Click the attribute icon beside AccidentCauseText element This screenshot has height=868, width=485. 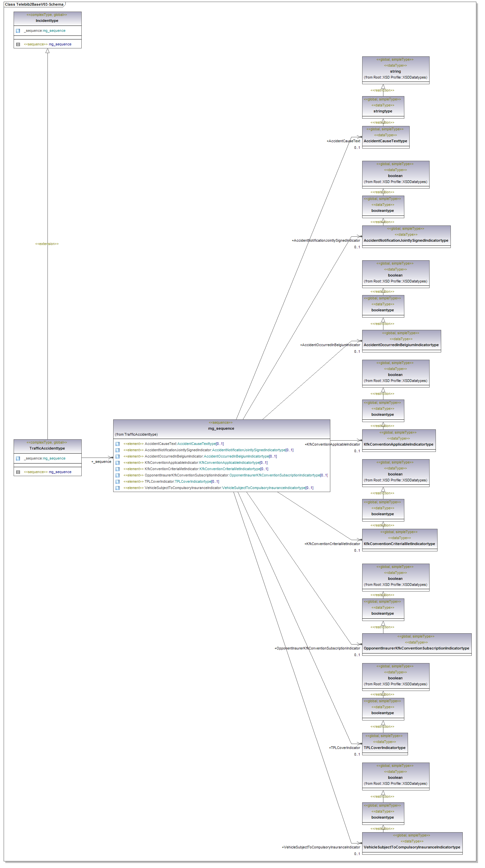tap(118, 444)
